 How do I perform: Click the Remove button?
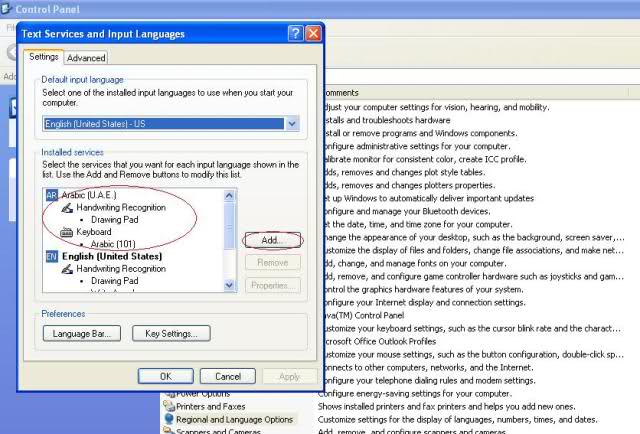273,263
